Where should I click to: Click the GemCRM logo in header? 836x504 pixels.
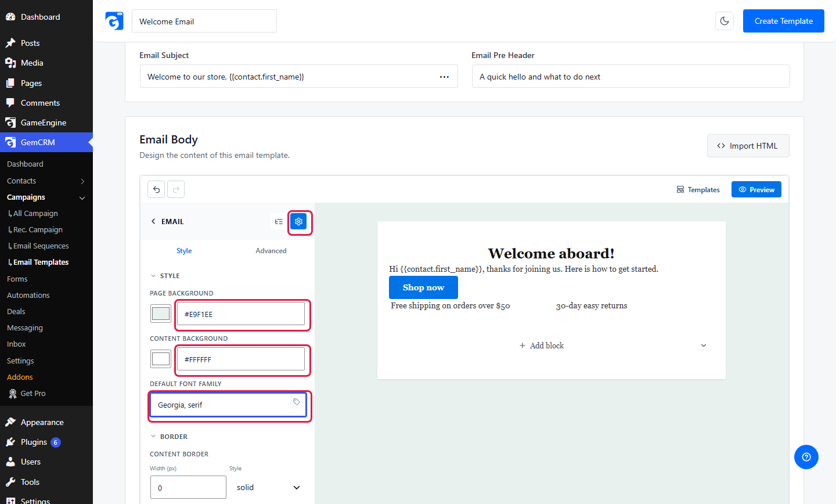click(x=114, y=21)
